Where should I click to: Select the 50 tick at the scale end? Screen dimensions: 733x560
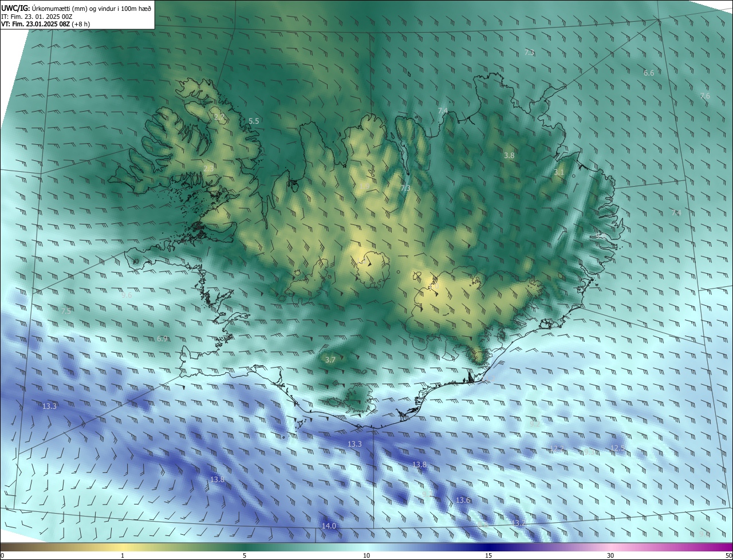(x=728, y=555)
